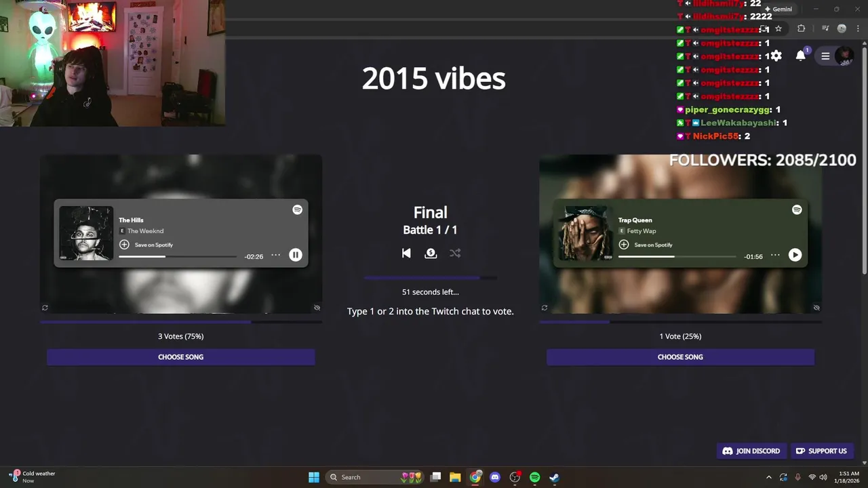Click the battle countdown progress bar
Image resolution: width=868 pixels, height=488 pixels.
pos(431,278)
